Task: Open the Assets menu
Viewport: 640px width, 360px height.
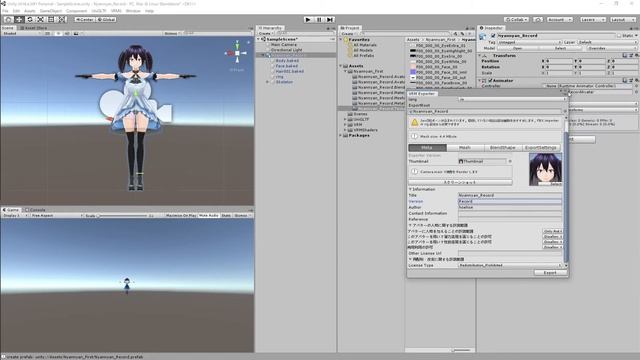Action: coord(30,11)
